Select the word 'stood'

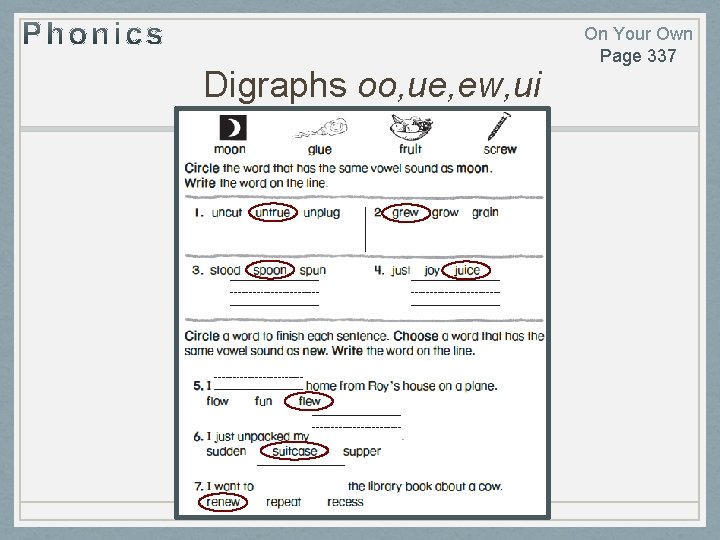click(225, 270)
